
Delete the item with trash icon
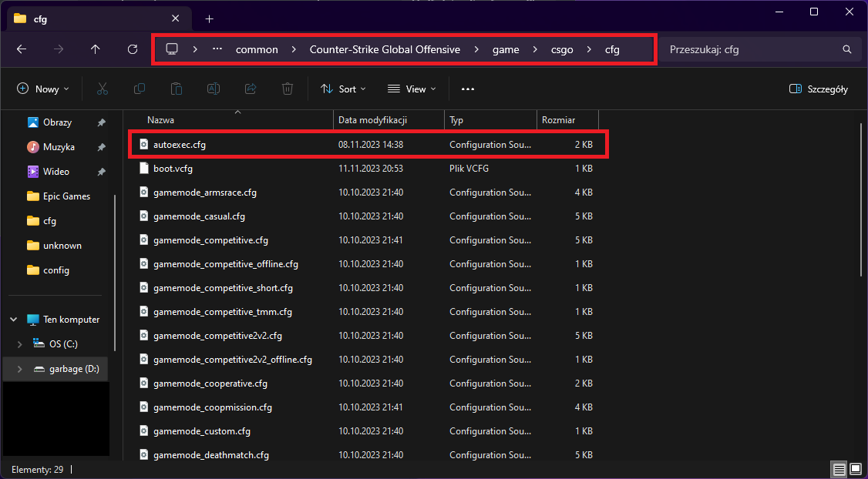[288, 89]
